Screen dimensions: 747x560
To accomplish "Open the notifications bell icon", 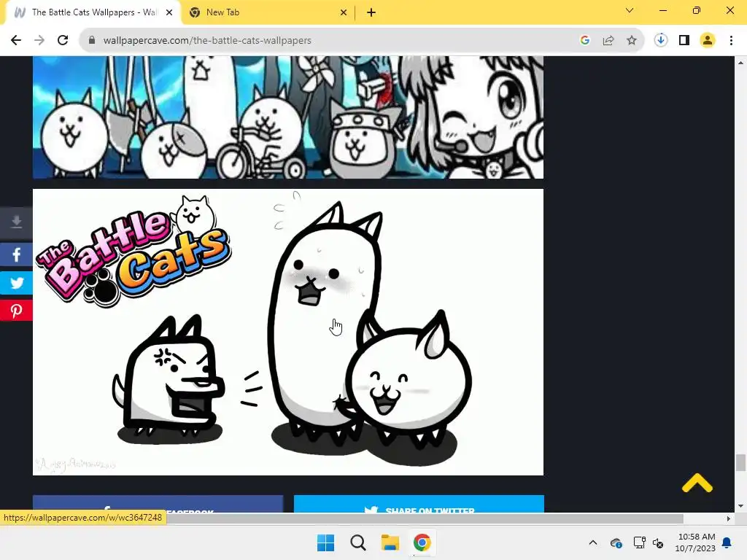I will pos(727,542).
